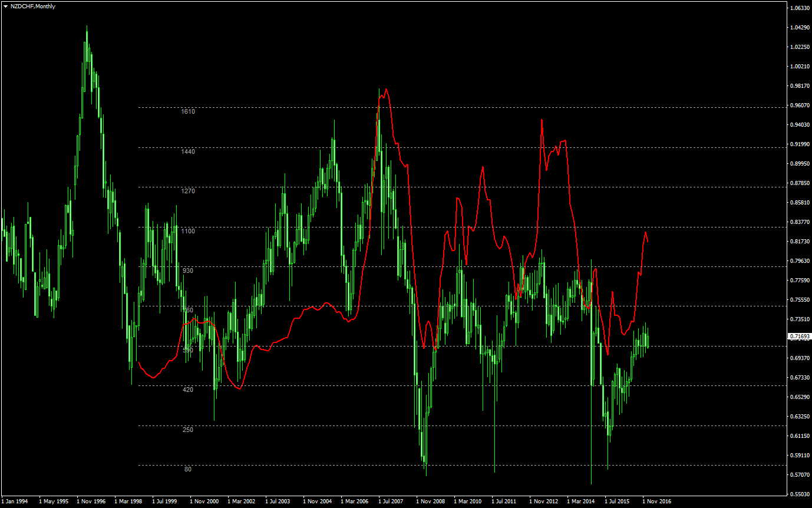Image resolution: width=812 pixels, height=508 pixels.
Task: Click the 250 level label
Action: coord(188,430)
